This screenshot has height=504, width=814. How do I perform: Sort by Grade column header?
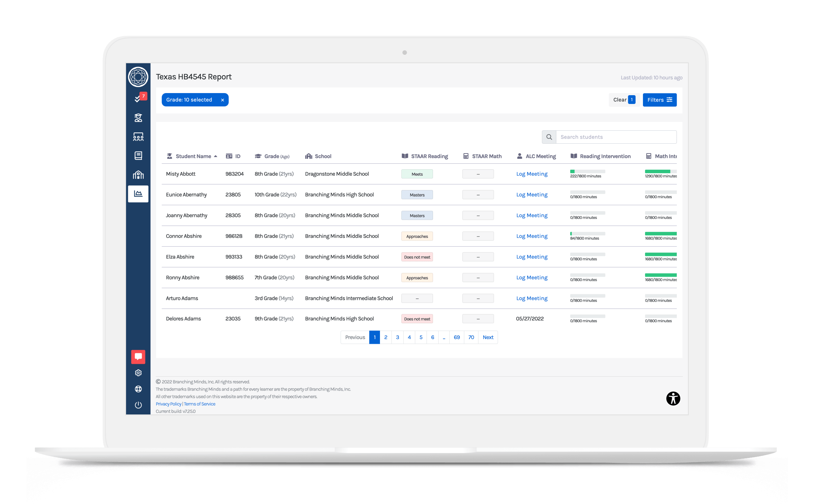[x=272, y=156]
